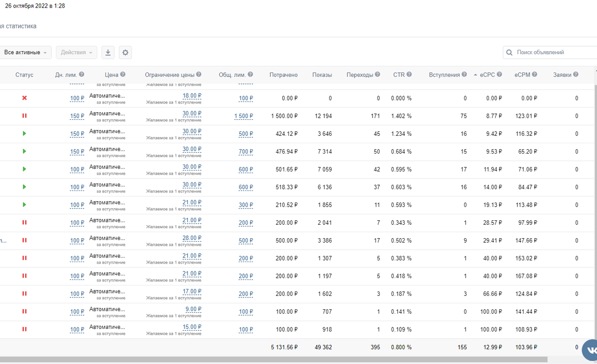This screenshot has width=597, height=364.
Task: Sort by the Вступления column header
Action: tap(444, 75)
